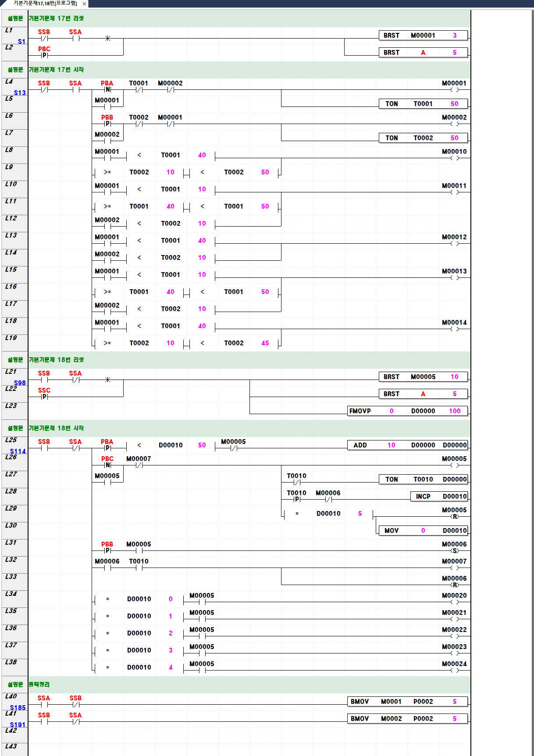Click the S114 step label

pyautogui.click(x=18, y=451)
